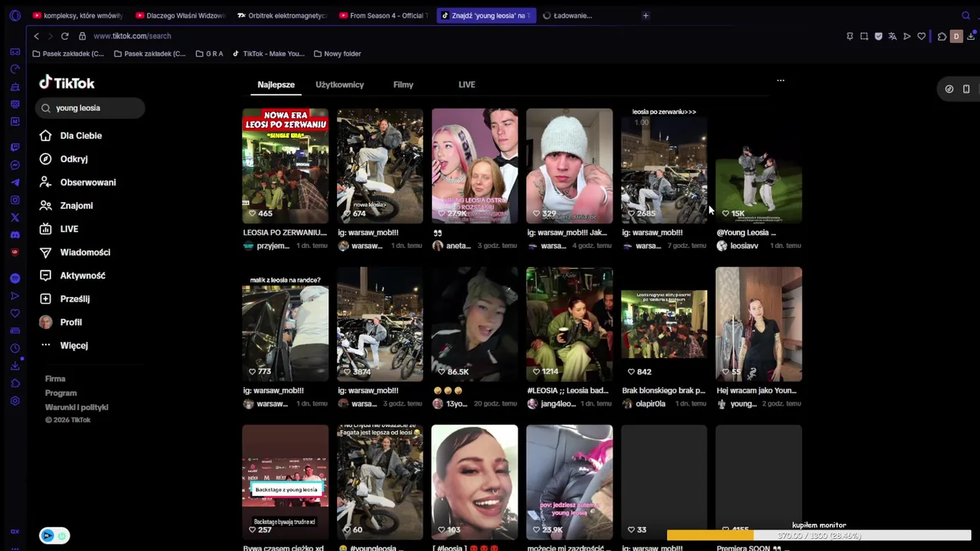Click the heart bookmark icon in address bar
Viewport: 980px width, 551px height.
pyautogui.click(x=921, y=36)
